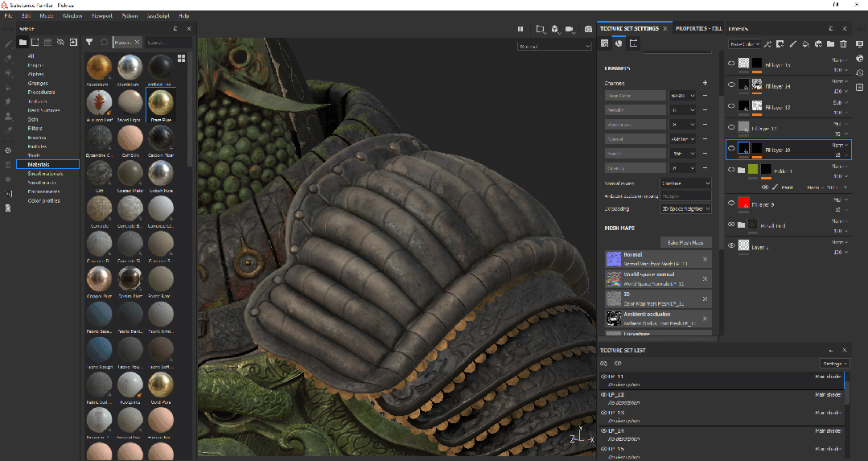Viewport: 868px width, 461px height.
Task: Open Base Color channel selector in Layers
Action: pos(744,43)
